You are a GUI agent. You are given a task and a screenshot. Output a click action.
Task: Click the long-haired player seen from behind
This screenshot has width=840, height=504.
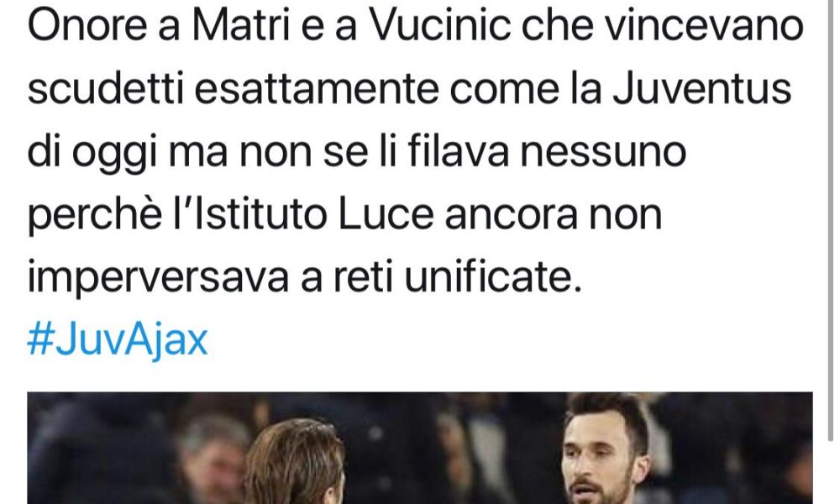[295, 462]
